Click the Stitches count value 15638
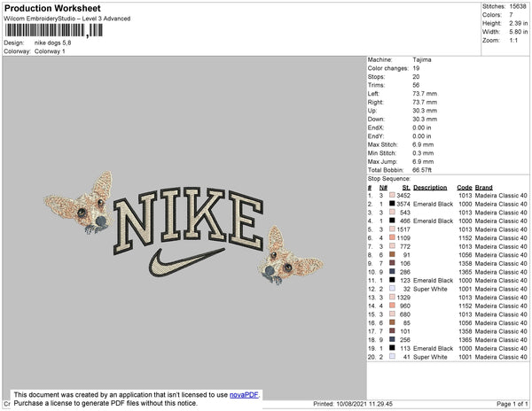The height and width of the screenshot is (411, 532). (518, 6)
